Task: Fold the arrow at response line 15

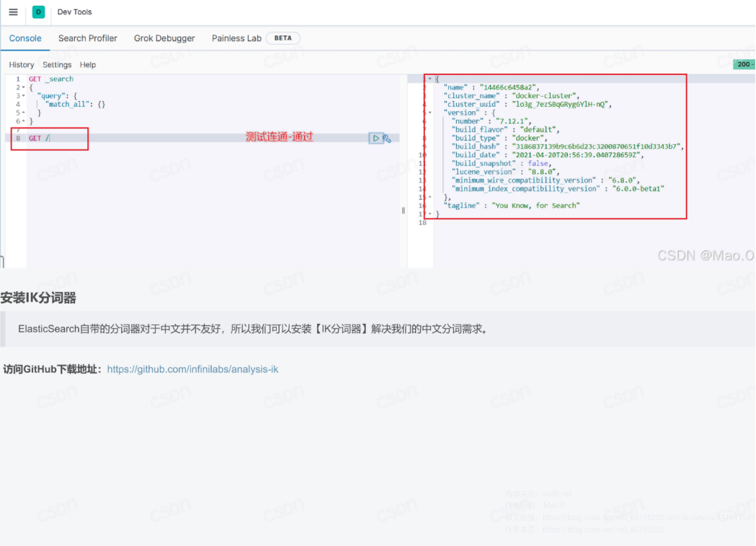Action: (x=430, y=197)
